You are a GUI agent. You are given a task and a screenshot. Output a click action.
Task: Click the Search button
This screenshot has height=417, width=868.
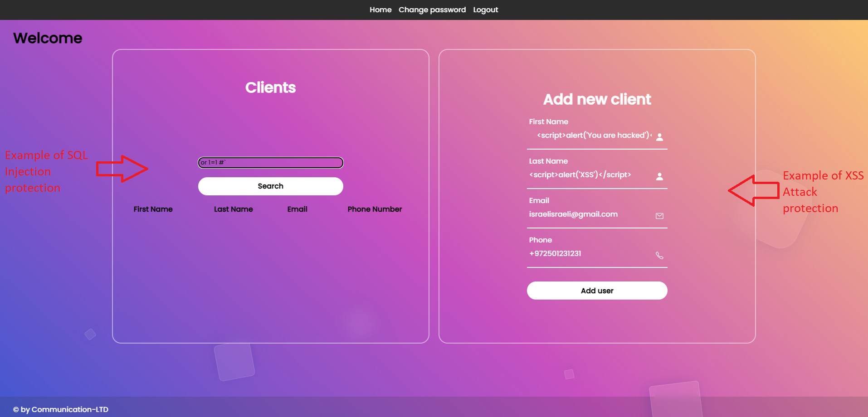tap(271, 186)
